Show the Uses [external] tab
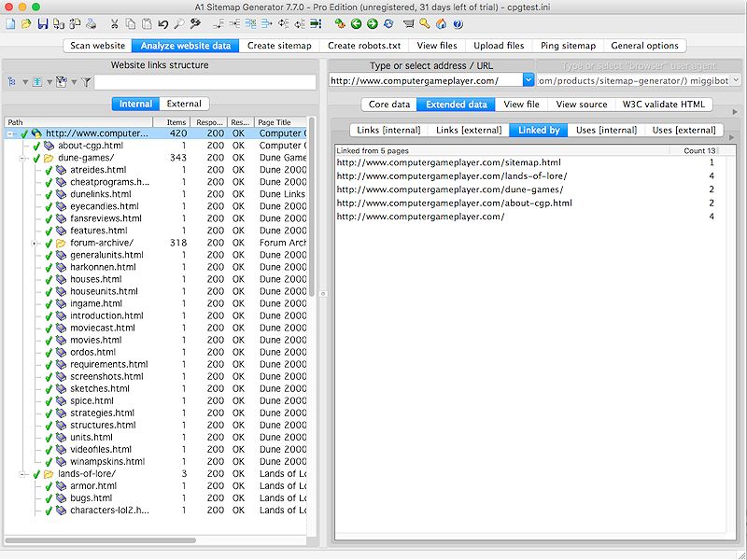This screenshot has height=560, width=747. 684,130
